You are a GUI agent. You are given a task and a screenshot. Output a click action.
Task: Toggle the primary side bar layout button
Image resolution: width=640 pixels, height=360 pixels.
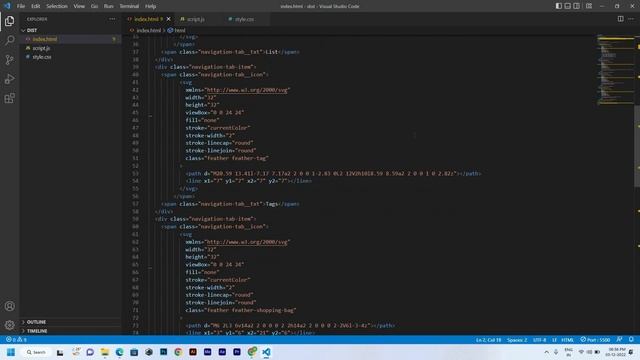(558, 6)
